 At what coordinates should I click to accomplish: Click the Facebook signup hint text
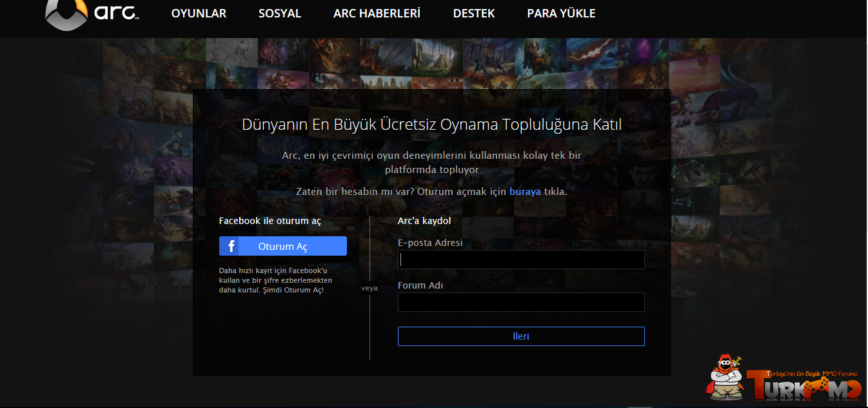[276, 280]
